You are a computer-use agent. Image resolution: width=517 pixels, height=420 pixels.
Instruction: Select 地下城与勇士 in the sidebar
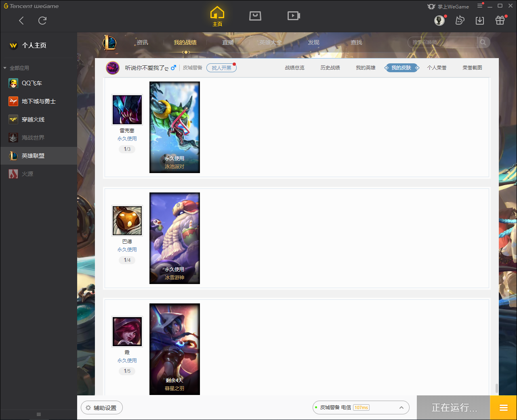click(38, 101)
